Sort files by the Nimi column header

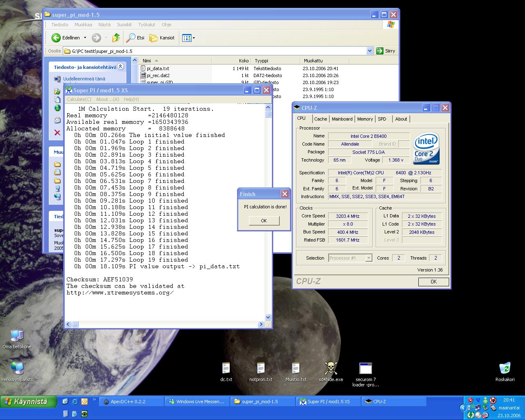click(176, 61)
